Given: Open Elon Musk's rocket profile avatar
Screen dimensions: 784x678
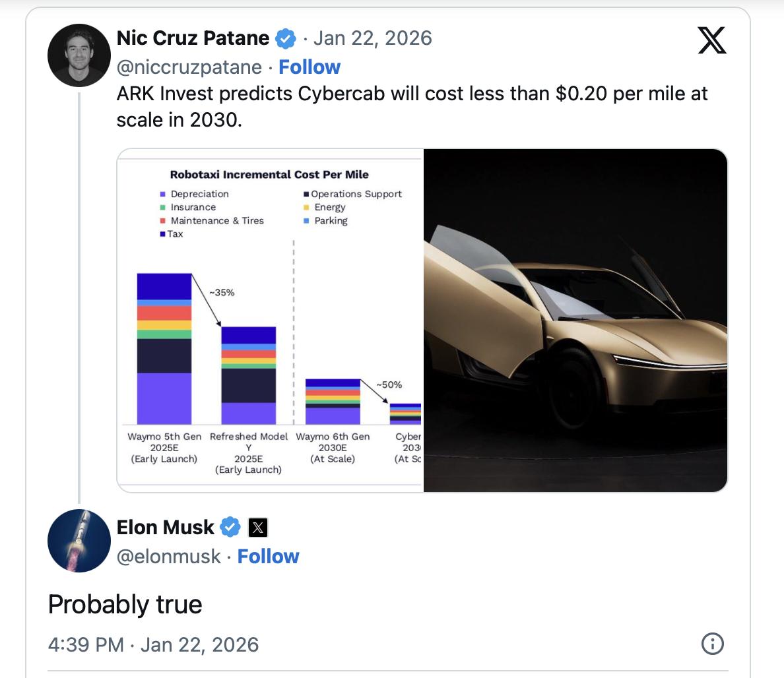Looking at the screenshot, I should (x=79, y=541).
